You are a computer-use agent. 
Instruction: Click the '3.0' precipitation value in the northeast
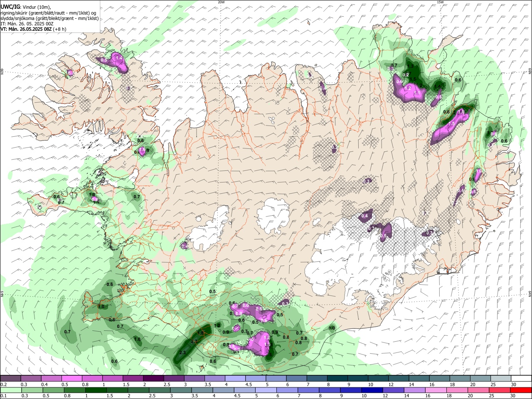click(461, 112)
